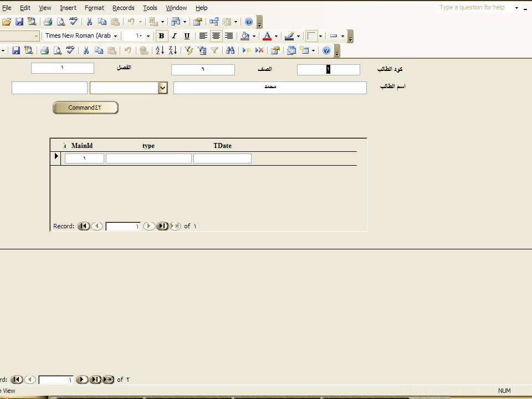Image resolution: width=532 pixels, height=399 pixels.
Task: Sort ascending A to Z
Action: coord(160,50)
